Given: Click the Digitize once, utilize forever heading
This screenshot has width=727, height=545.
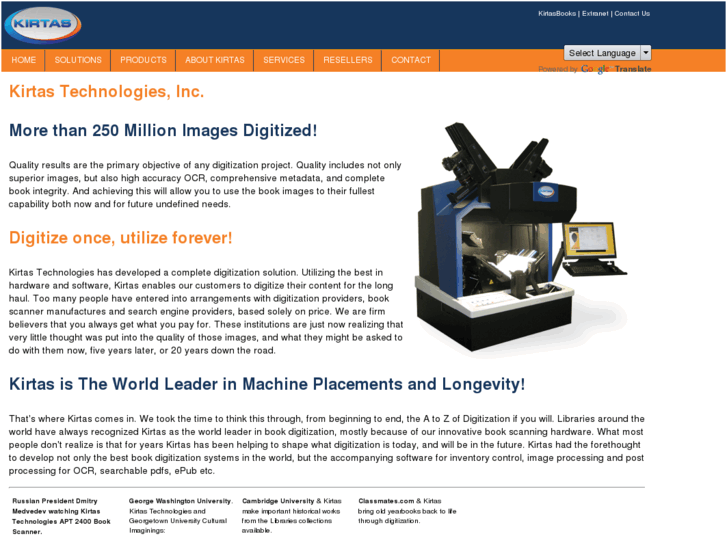Looking at the screenshot, I should point(121,238).
